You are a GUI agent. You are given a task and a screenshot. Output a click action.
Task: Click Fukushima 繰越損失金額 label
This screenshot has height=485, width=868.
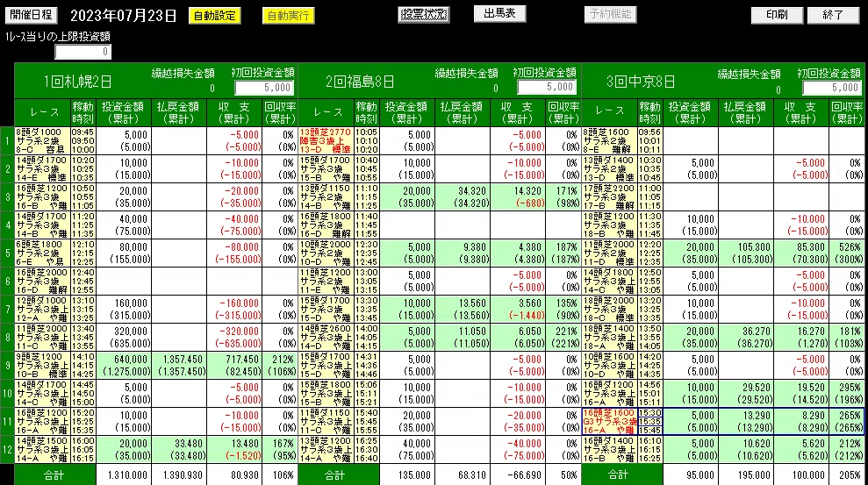click(466, 73)
